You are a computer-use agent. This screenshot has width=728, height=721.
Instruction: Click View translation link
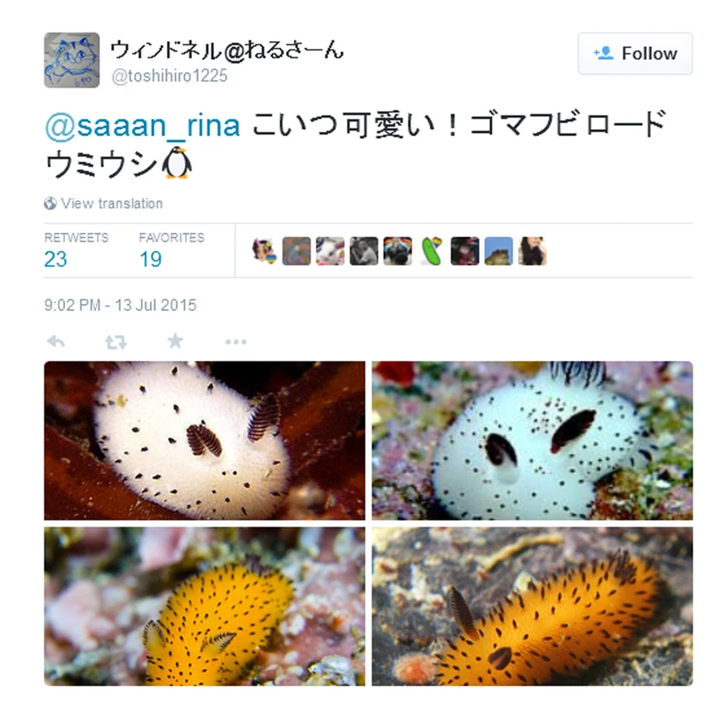(112, 203)
